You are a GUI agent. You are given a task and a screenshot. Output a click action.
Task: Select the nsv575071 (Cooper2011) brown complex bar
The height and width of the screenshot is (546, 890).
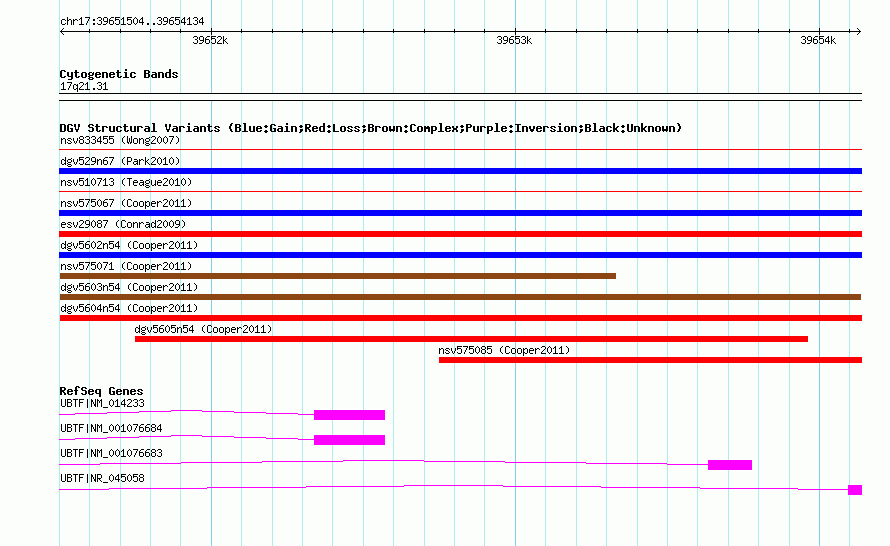tap(338, 276)
